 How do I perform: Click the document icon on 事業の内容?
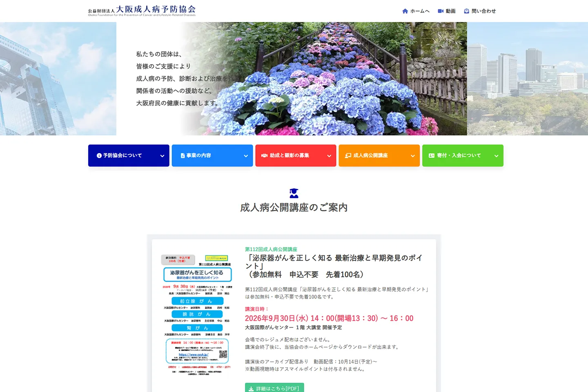coord(183,156)
